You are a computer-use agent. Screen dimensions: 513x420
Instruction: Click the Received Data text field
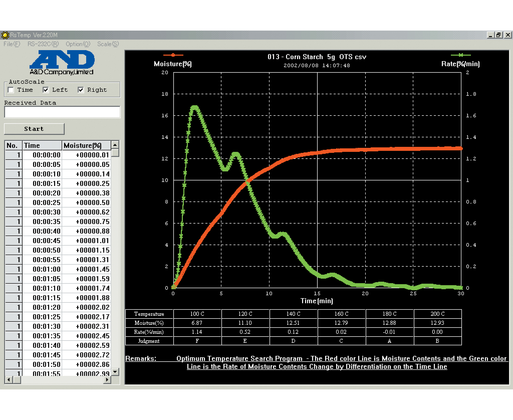tap(62, 112)
